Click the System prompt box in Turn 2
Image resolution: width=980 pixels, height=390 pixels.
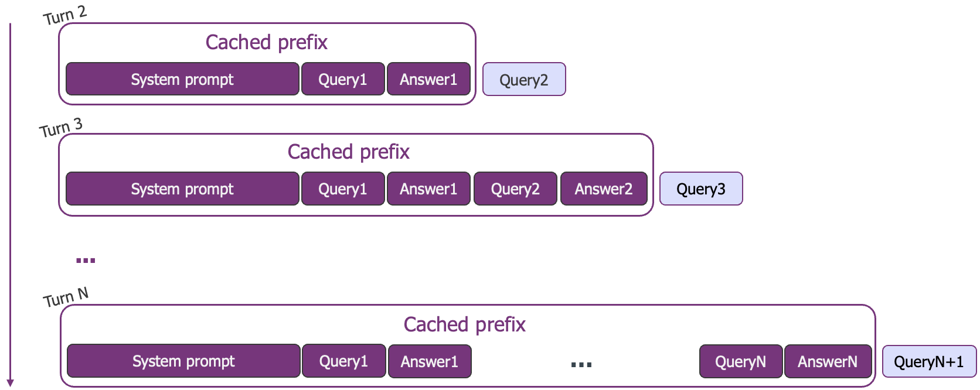pos(182,79)
